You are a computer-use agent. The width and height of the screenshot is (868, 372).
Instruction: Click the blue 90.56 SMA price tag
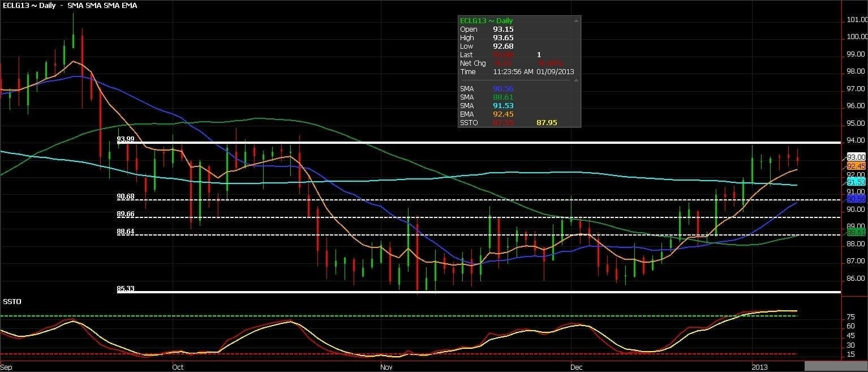click(856, 199)
